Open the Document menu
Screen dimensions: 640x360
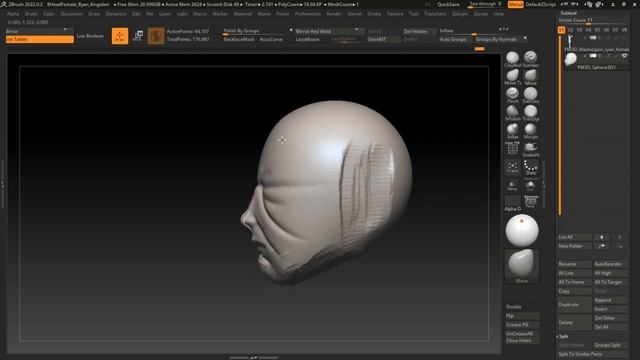tap(71, 14)
